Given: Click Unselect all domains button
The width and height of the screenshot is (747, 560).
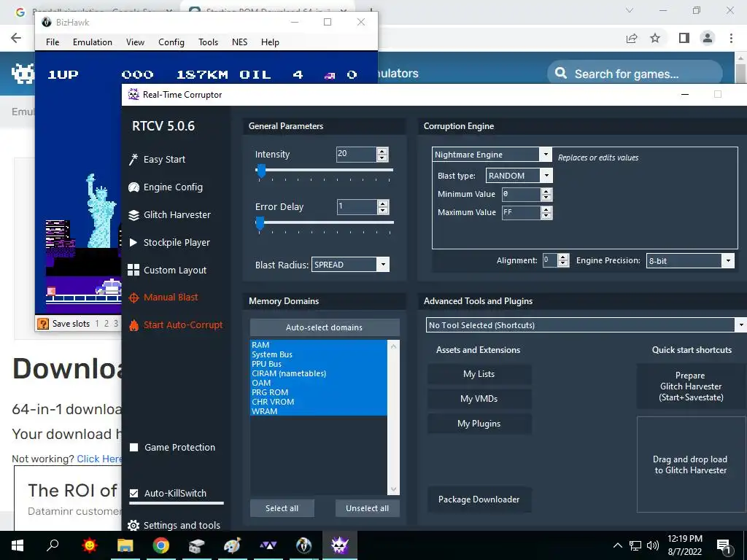Looking at the screenshot, I should point(368,508).
